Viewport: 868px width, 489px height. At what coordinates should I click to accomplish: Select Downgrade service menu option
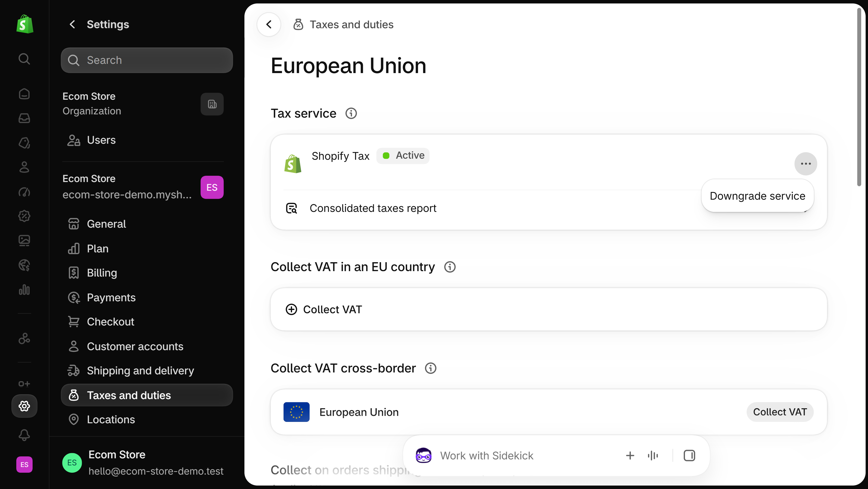[757, 196]
